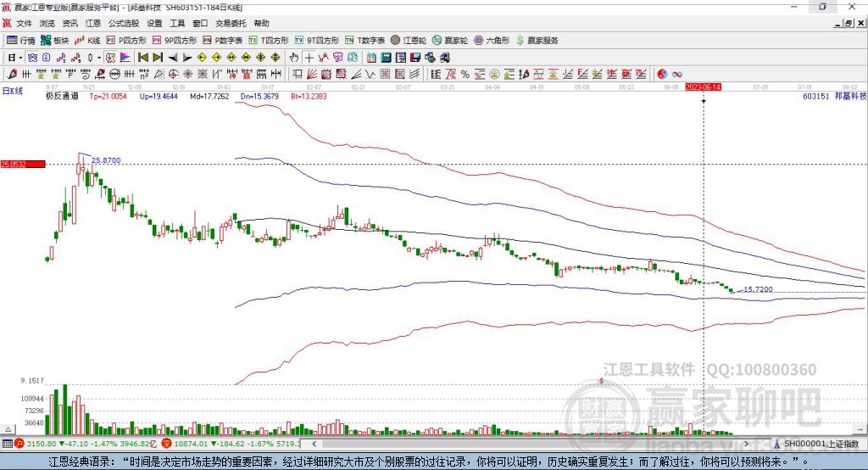Click the 沪 index status icon
Viewport: 868px width, 470px height.
point(19,444)
